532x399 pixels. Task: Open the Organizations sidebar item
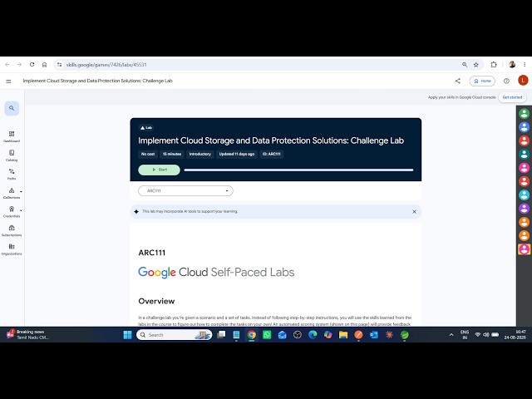pyautogui.click(x=12, y=249)
